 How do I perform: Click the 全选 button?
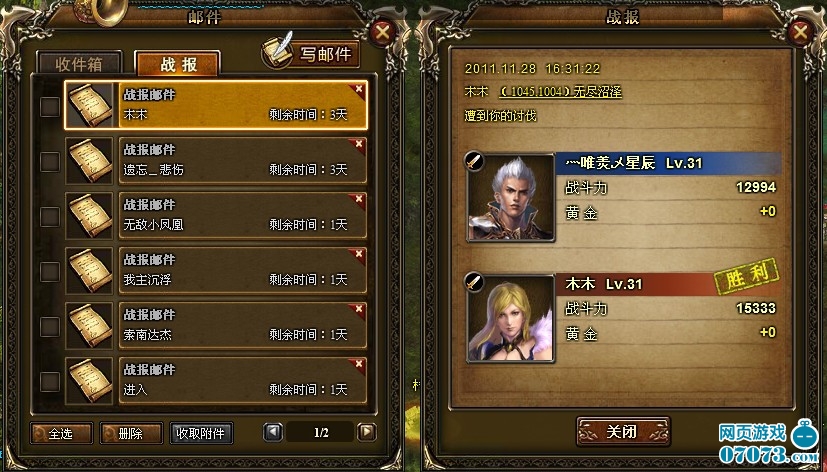click(62, 434)
